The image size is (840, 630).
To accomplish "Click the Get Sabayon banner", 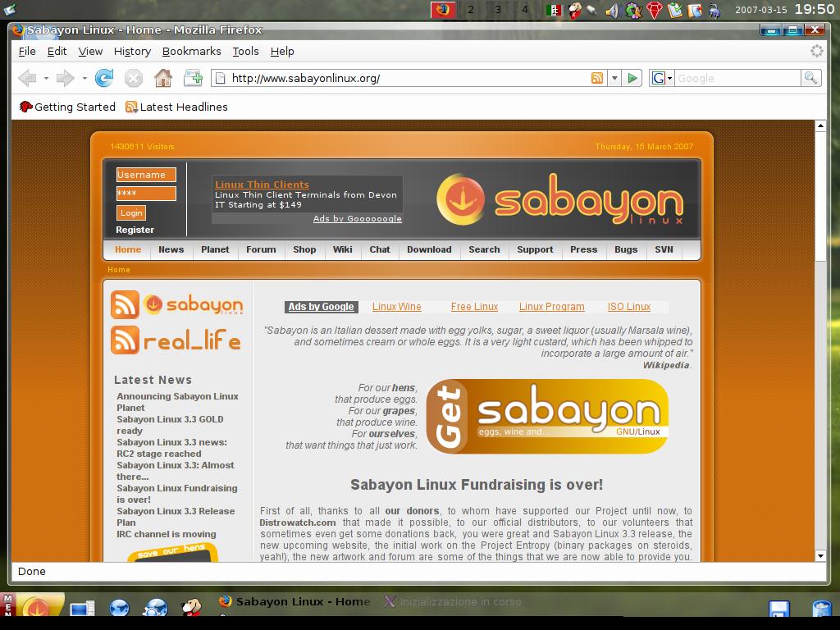I will [547, 416].
